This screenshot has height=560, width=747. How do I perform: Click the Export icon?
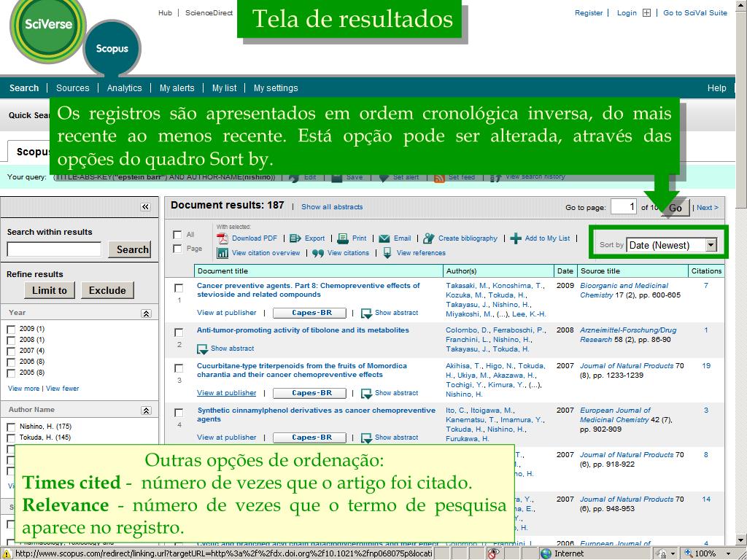tap(295, 238)
